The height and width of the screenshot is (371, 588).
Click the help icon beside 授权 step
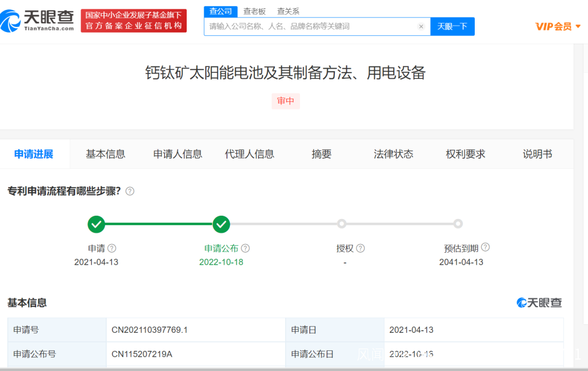[x=360, y=248]
